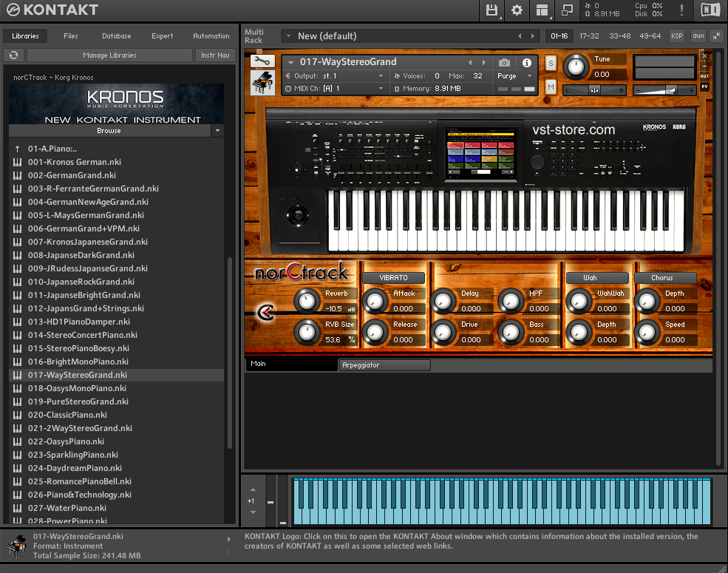Toggle Solo button S
This screenshot has width=728, height=573.
551,63
